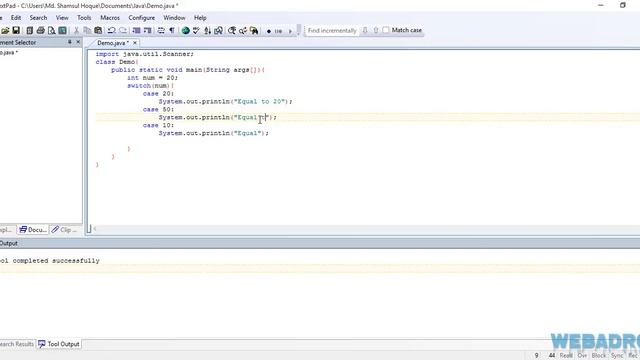Click the 'import java.util.Scanner;' code line
This screenshot has width=640, height=360.
click(144, 54)
